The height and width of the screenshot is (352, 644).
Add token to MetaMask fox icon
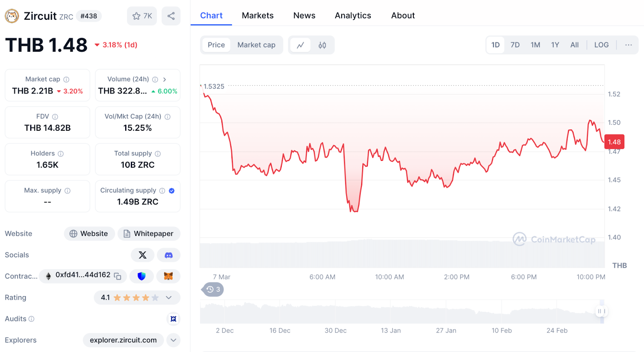pos(168,276)
